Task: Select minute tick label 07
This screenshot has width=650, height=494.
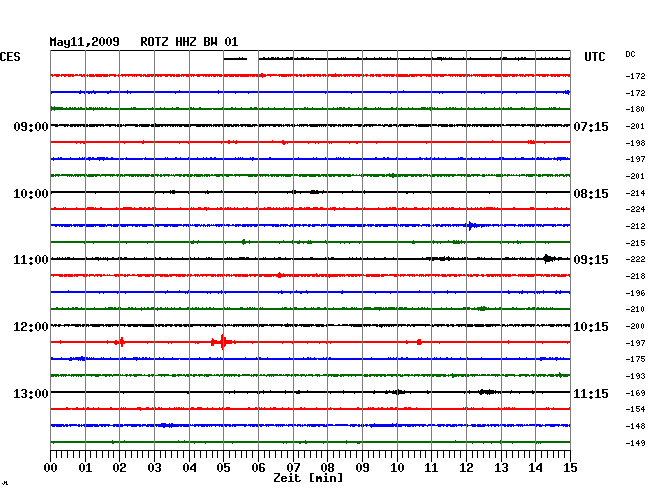Action: coord(293,468)
